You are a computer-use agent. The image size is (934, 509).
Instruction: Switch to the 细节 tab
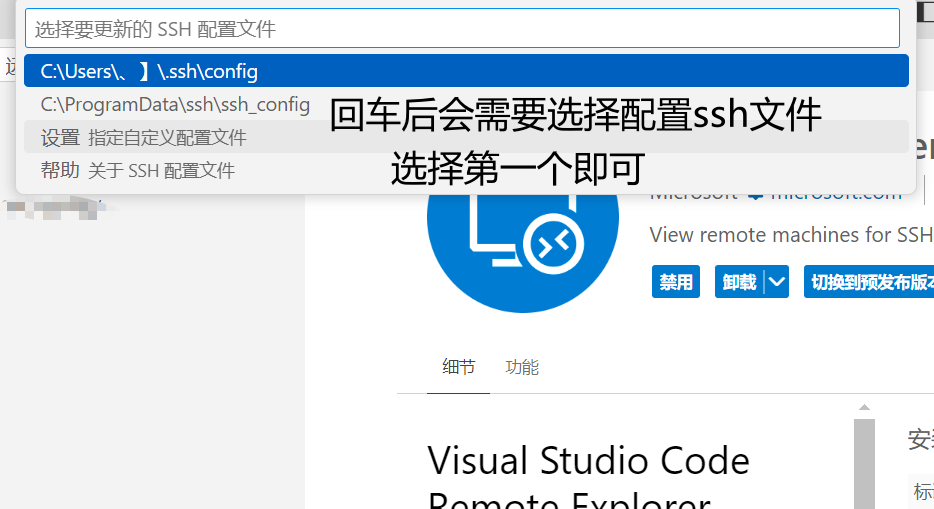click(459, 367)
